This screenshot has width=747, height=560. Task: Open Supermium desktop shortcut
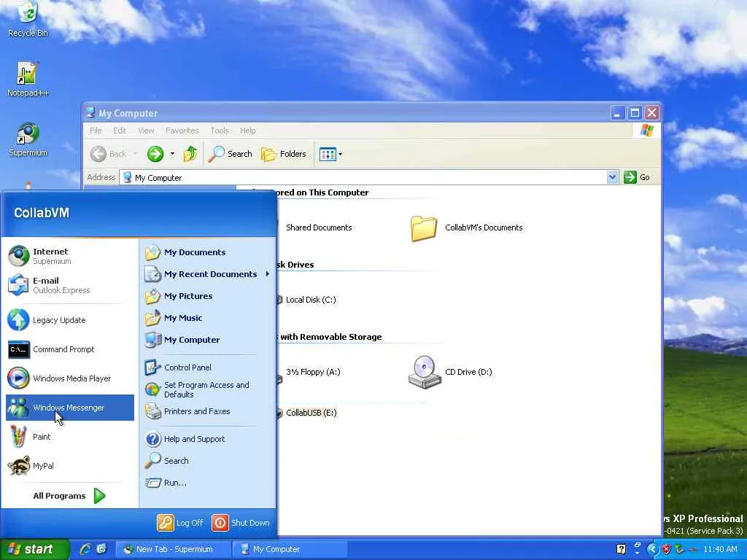point(28,139)
